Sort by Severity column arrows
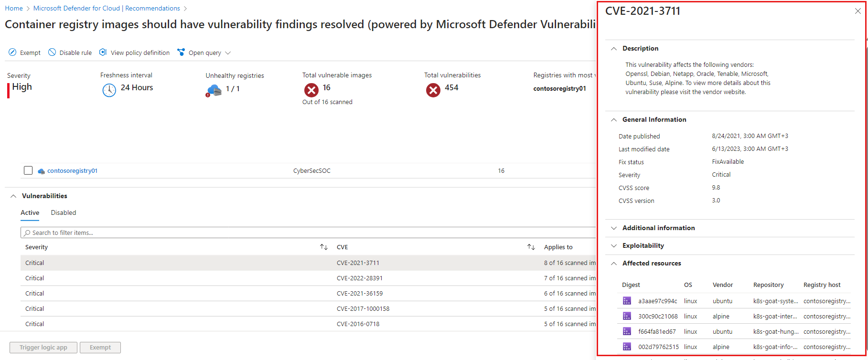 click(x=324, y=247)
